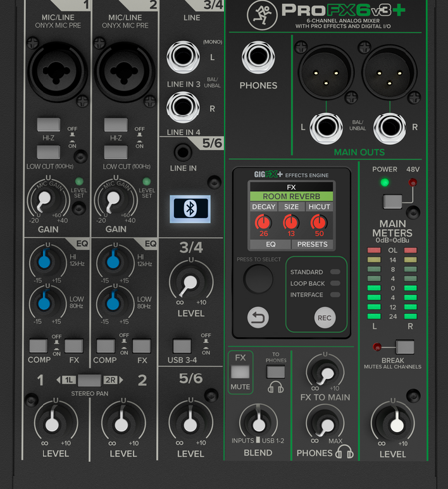Viewport: 448px width, 489px height.
Task: Adjust the red HICUT dial showing 50
Action: (x=319, y=222)
